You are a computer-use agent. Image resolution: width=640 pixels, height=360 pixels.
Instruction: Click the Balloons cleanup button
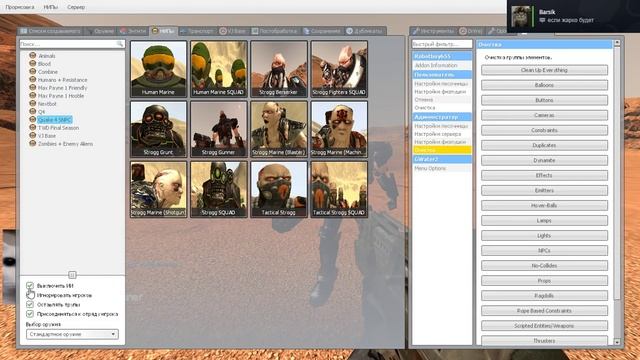coord(544,85)
